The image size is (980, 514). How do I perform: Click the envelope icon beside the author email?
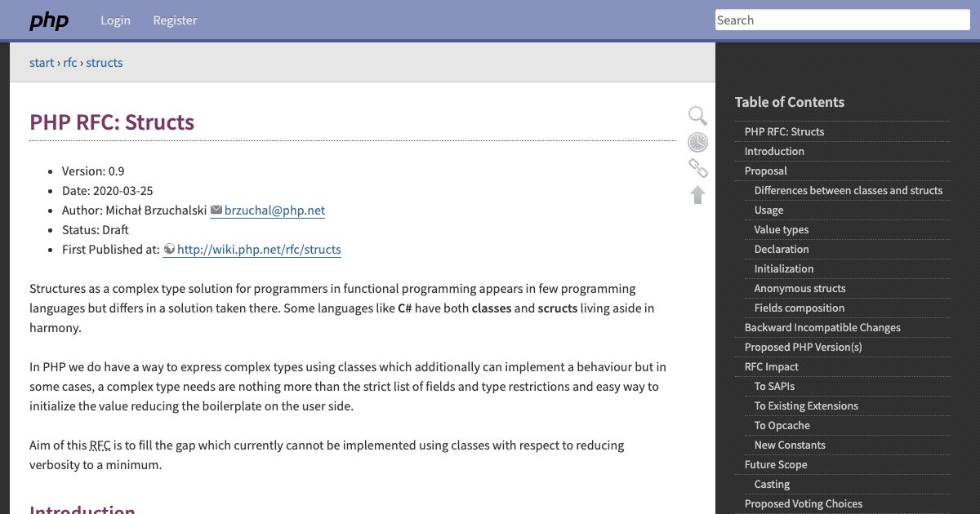pyautogui.click(x=216, y=210)
